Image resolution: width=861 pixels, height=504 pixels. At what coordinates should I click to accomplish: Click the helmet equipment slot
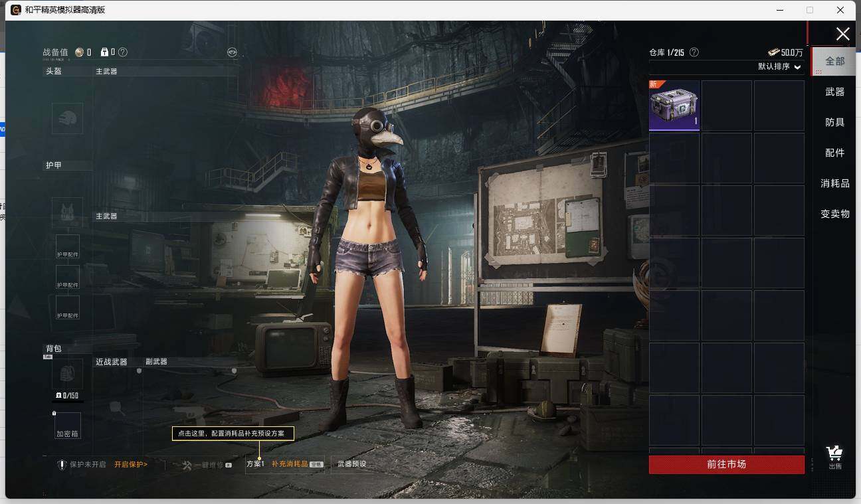tap(67, 118)
